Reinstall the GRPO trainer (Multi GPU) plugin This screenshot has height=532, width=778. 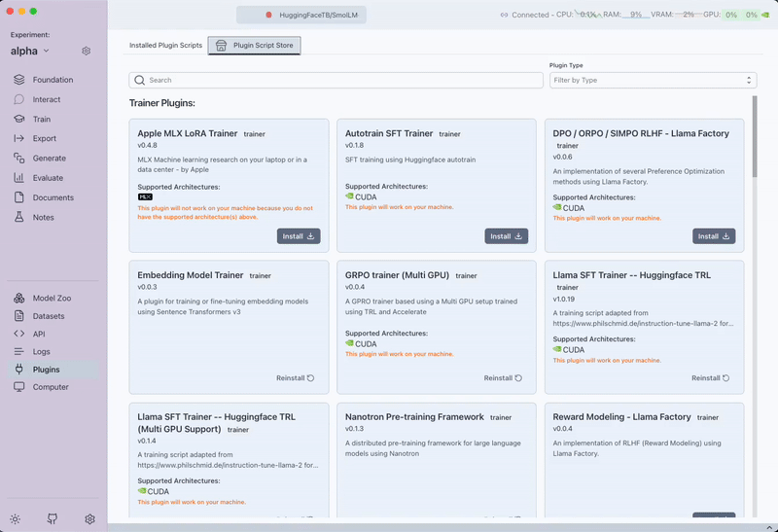(504, 378)
